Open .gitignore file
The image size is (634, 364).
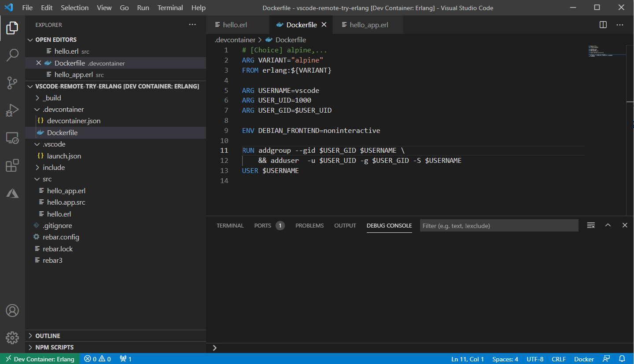click(x=115, y=225)
